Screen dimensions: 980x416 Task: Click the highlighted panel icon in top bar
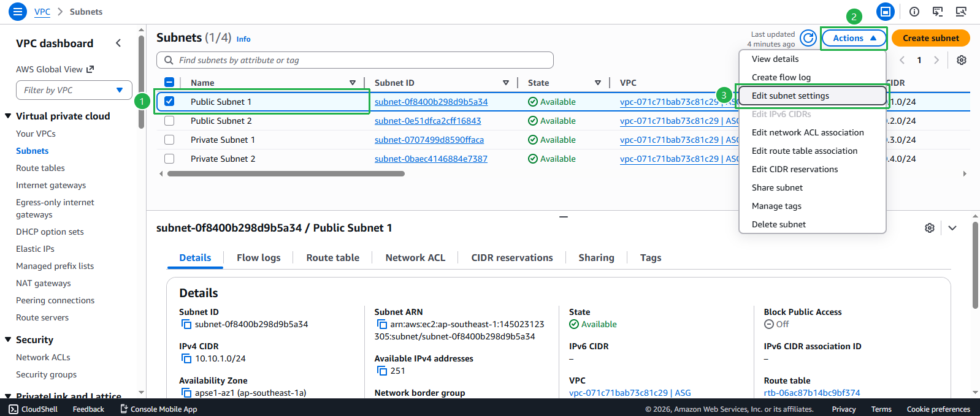[885, 12]
